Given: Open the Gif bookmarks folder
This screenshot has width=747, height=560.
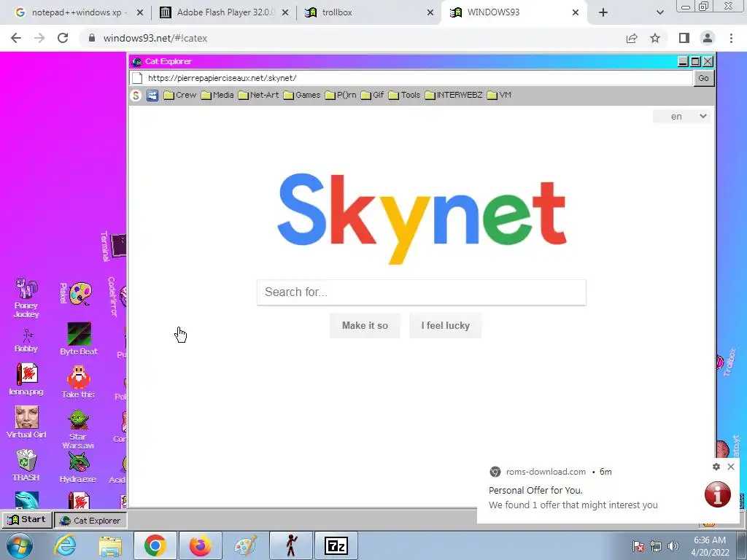Looking at the screenshot, I should pyautogui.click(x=373, y=96).
